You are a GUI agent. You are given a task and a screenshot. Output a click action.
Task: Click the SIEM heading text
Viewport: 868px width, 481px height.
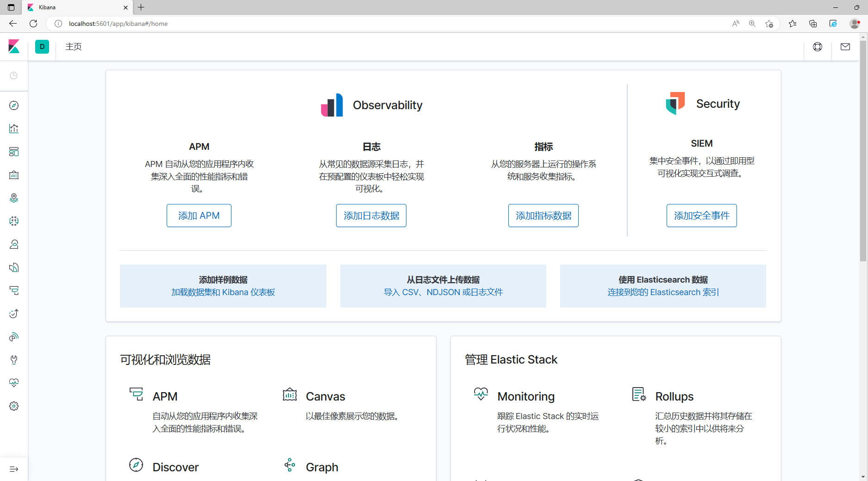pos(702,143)
